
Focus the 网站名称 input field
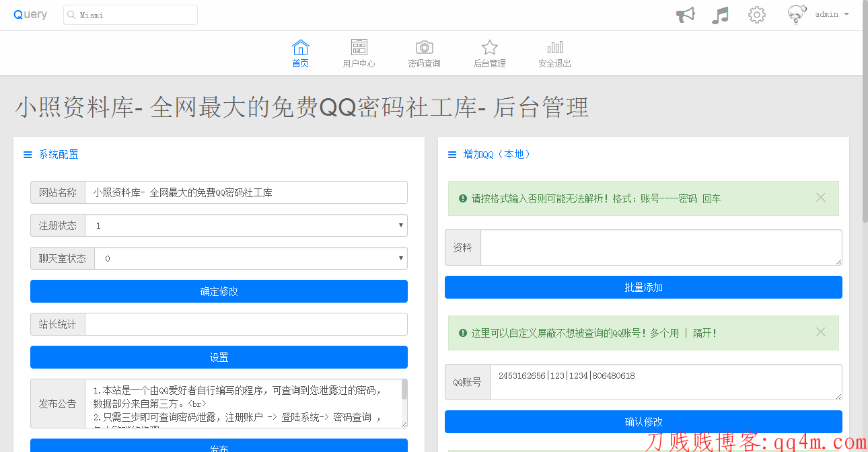click(246, 192)
